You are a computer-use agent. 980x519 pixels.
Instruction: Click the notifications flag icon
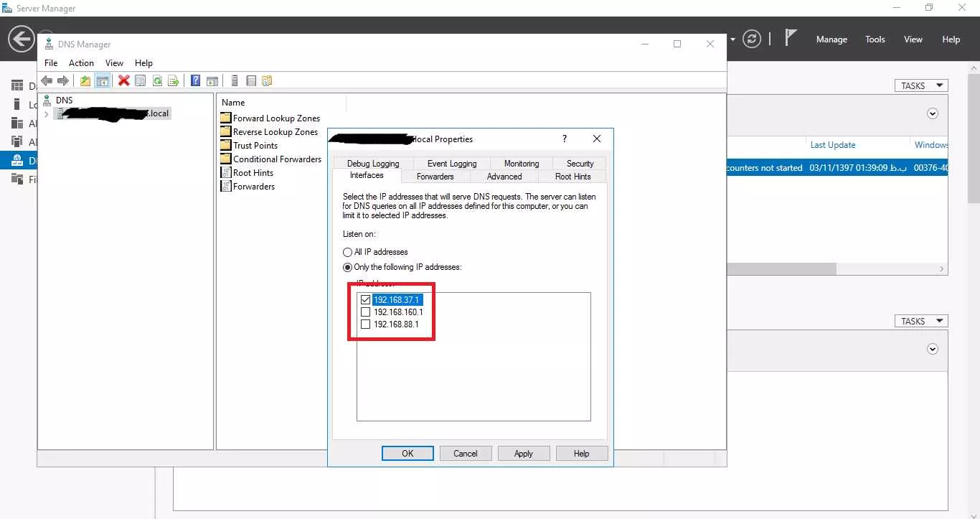point(791,37)
